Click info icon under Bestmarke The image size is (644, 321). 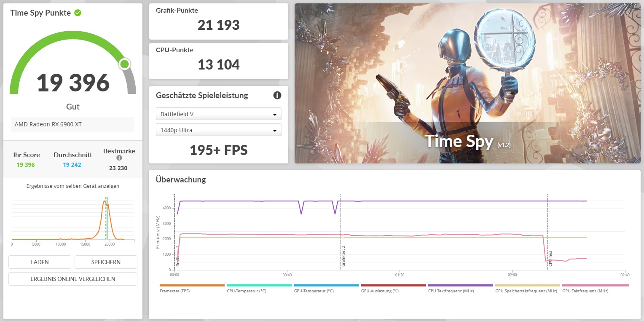[x=119, y=158]
